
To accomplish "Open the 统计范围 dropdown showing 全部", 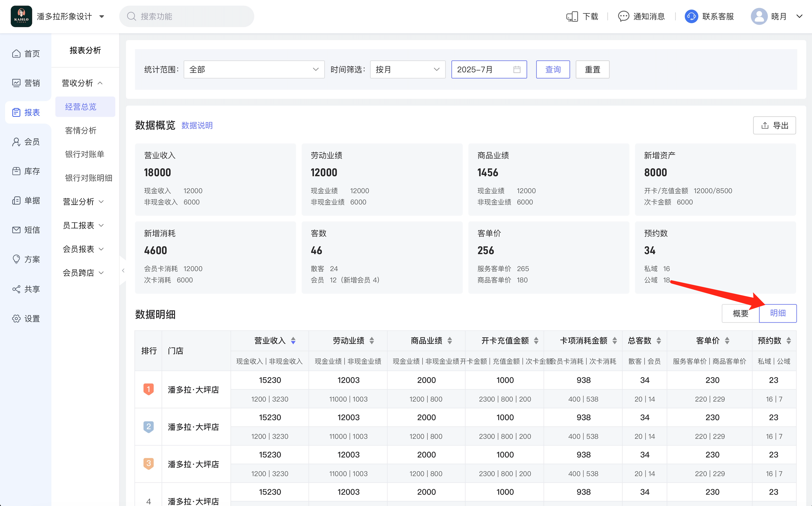I will click(x=254, y=70).
